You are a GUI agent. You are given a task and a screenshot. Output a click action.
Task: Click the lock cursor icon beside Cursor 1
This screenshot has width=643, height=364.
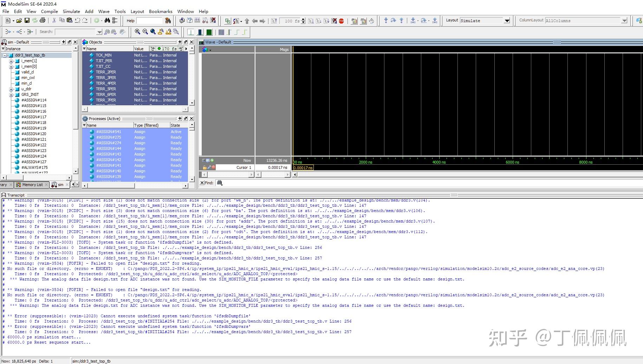click(x=204, y=167)
